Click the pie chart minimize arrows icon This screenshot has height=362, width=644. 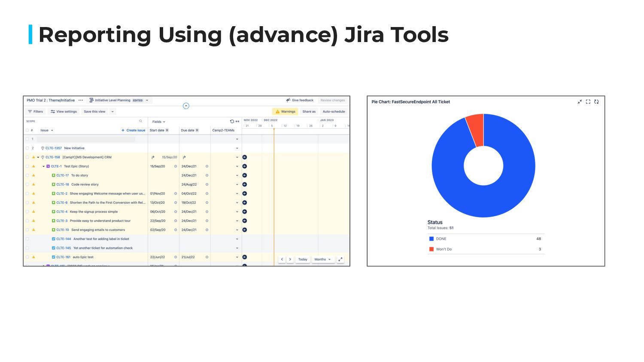pos(580,102)
